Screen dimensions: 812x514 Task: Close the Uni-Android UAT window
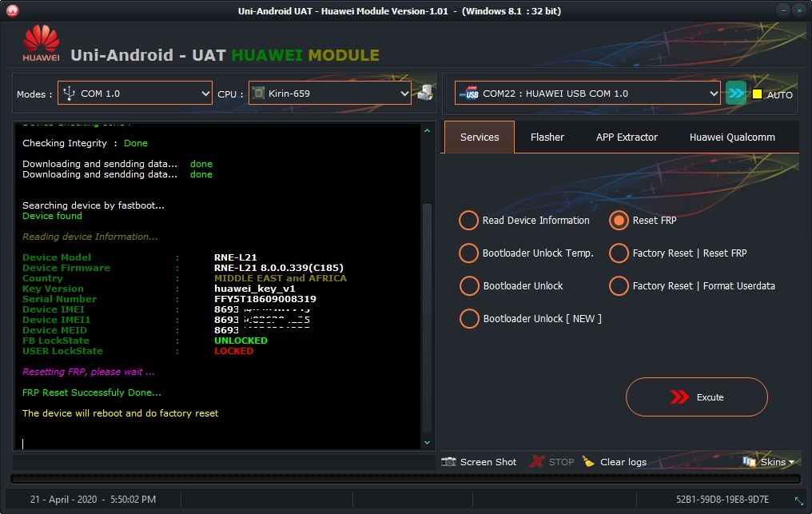799,10
